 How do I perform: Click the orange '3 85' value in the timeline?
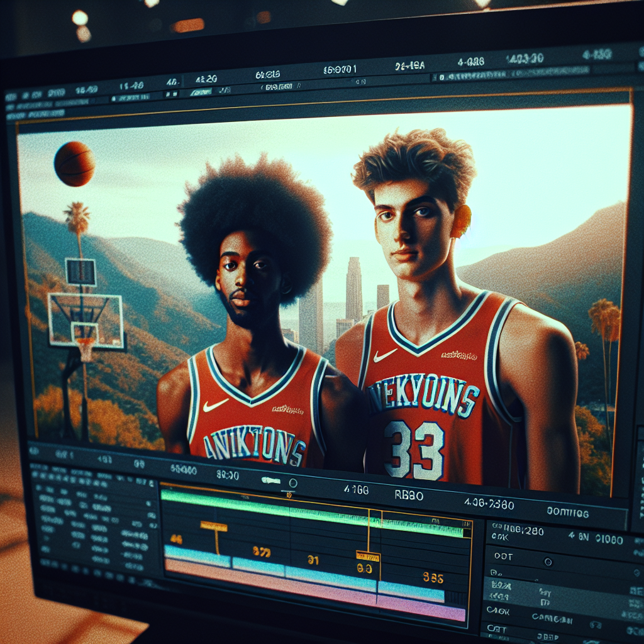click(x=433, y=579)
